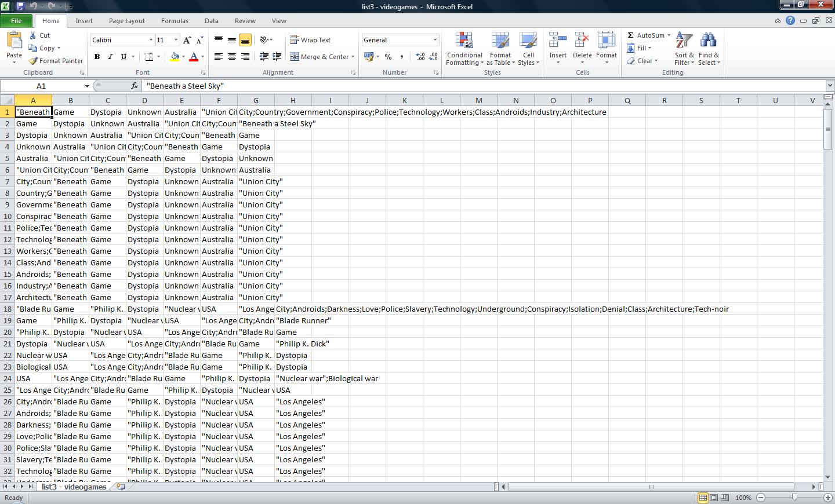Switch to the Formulas tab
The height and width of the screenshot is (504, 835).
175,21
